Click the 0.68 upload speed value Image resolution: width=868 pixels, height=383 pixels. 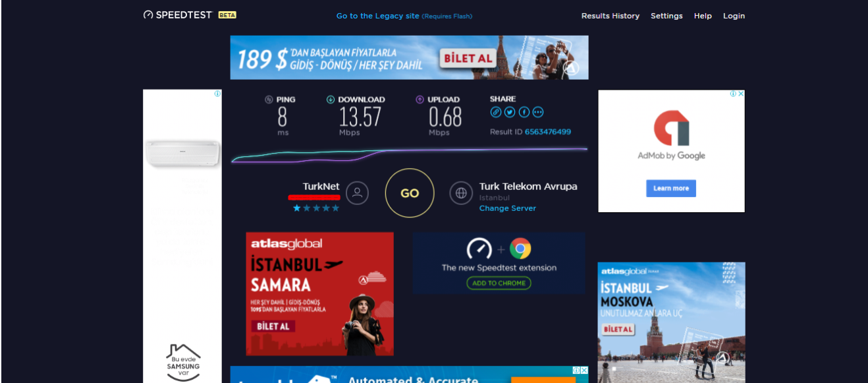pyautogui.click(x=445, y=117)
